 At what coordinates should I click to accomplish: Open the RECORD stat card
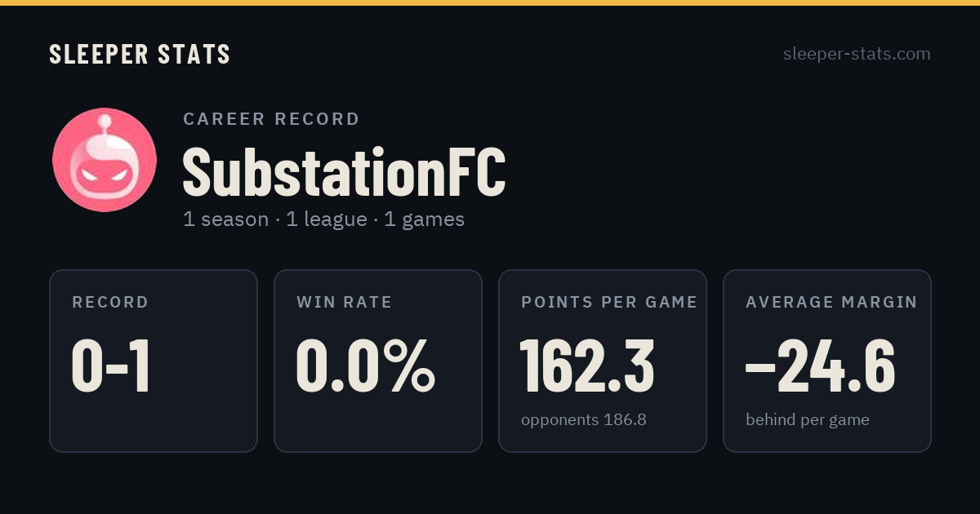click(154, 361)
